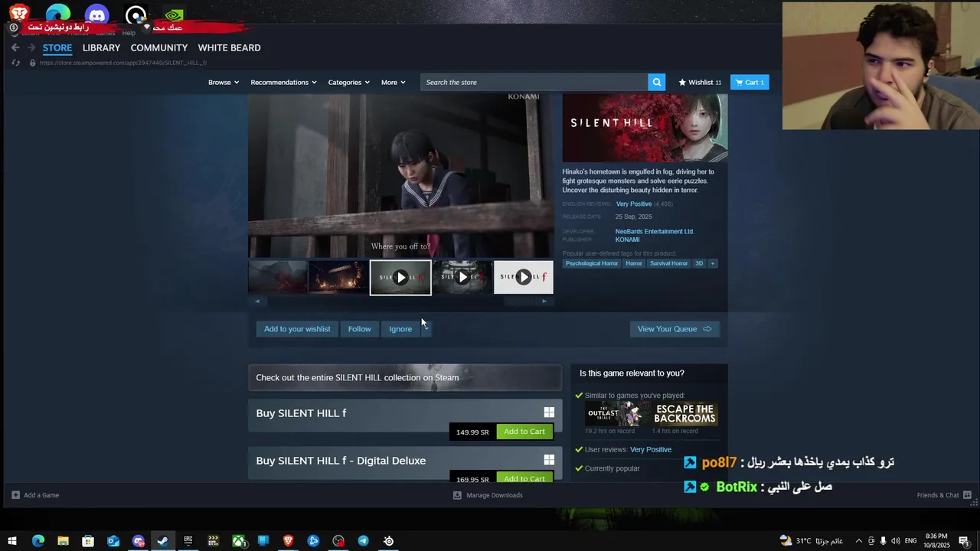980x551 pixels.
Task: Click the Steam forward navigation arrow
Action: (x=31, y=47)
